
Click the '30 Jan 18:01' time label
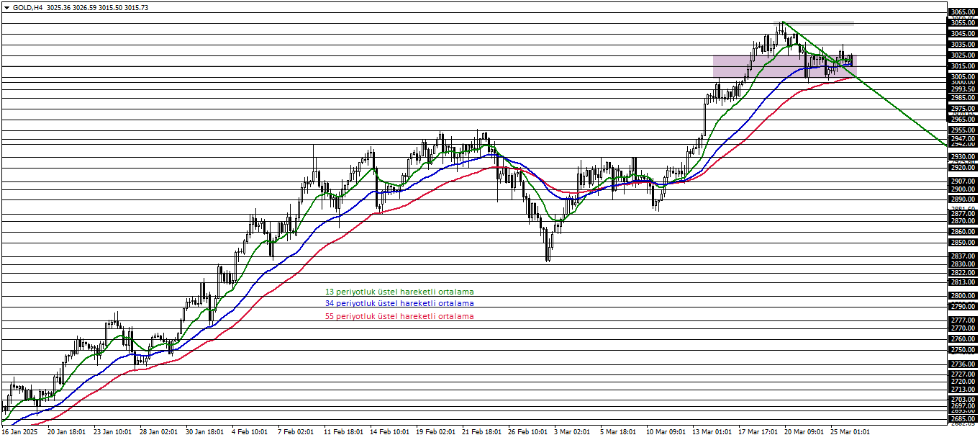(x=205, y=433)
